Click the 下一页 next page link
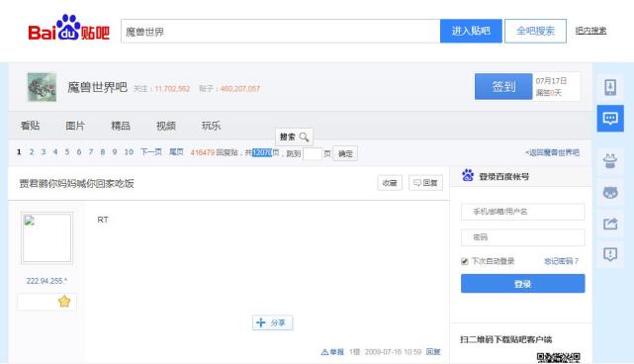 [151, 152]
